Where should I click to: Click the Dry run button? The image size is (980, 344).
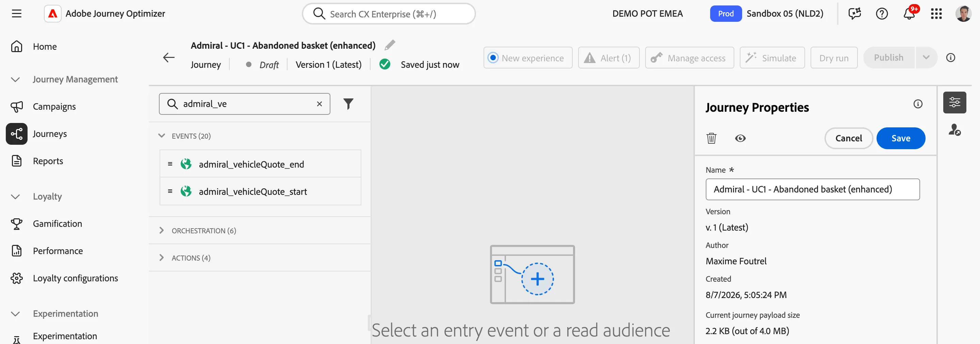[x=834, y=58]
